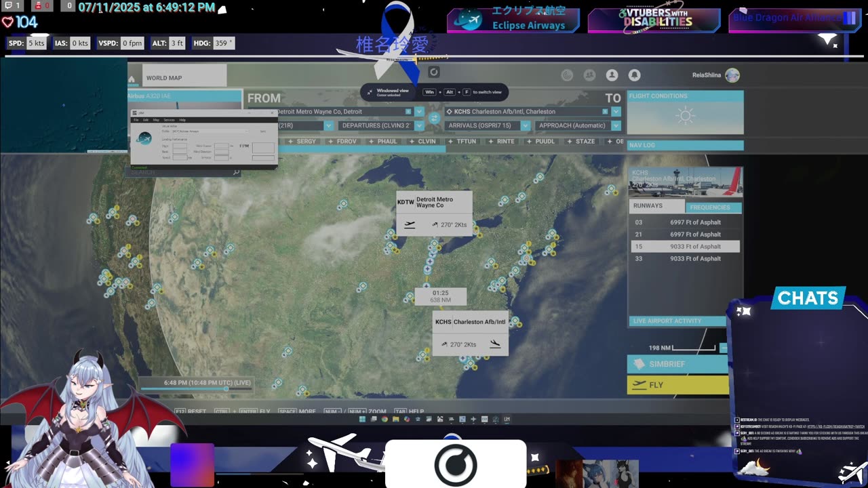Viewport: 868px width, 488px height.
Task: Click the KDTW Detroit Metro map label
Action: click(434, 213)
